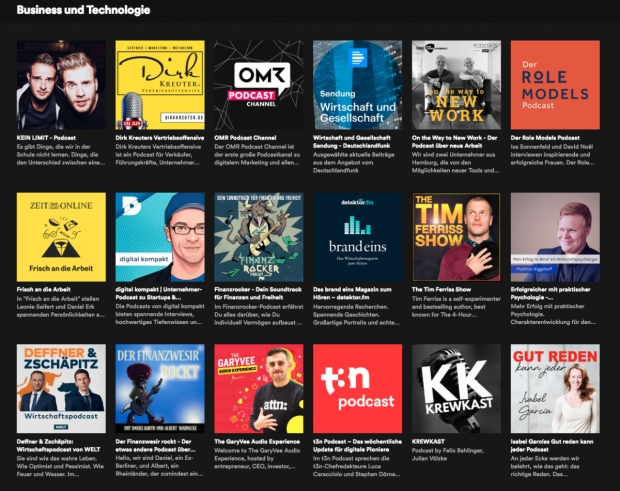Viewport: 620px width, 491px height.
Task: Click description 'Dirk Kreuters Vertriebsoffensive ist ein'
Action: coord(159,155)
